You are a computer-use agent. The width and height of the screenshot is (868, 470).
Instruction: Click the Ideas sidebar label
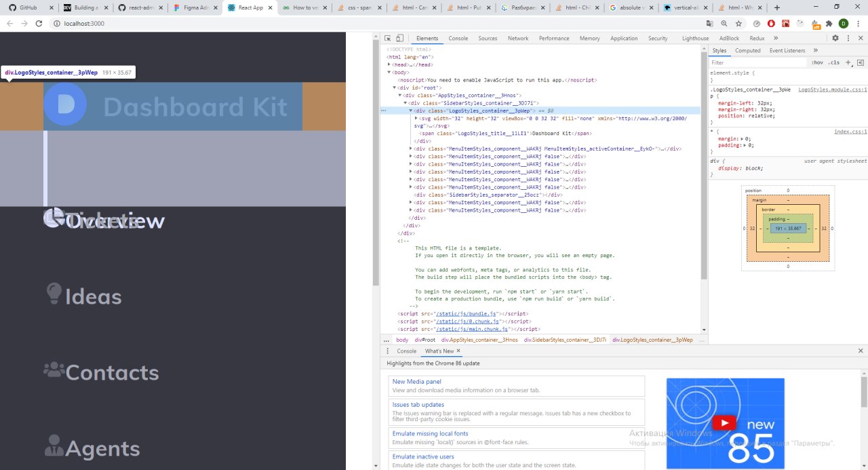point(94,296)
